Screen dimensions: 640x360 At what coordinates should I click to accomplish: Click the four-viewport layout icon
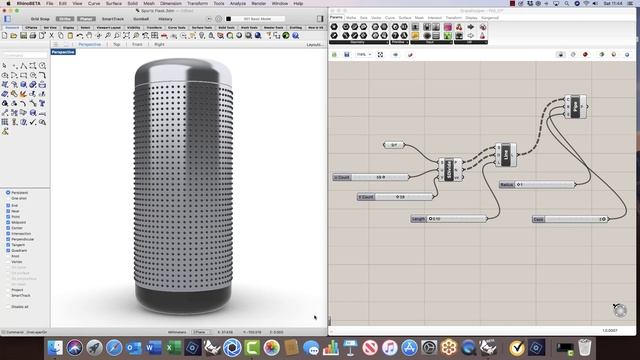coord(155,36)
